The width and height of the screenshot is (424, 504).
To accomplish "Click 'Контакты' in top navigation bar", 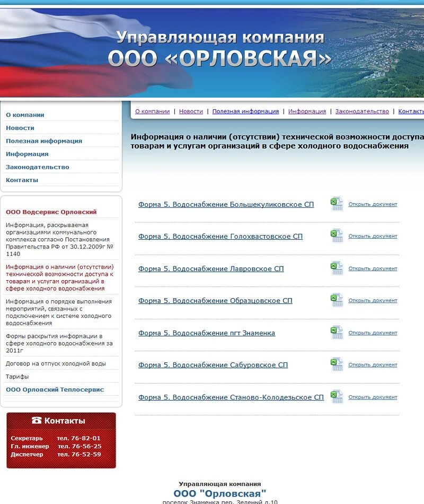I will (411, 111).
